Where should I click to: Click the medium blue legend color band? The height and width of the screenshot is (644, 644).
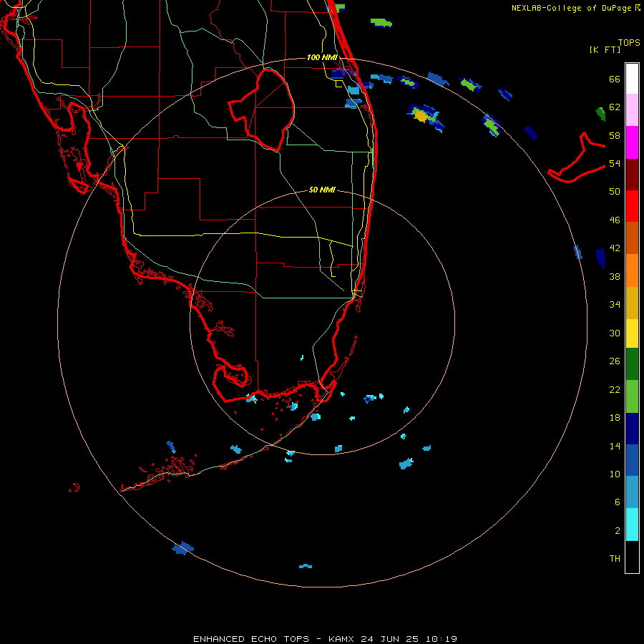click(x=632, y=460)
